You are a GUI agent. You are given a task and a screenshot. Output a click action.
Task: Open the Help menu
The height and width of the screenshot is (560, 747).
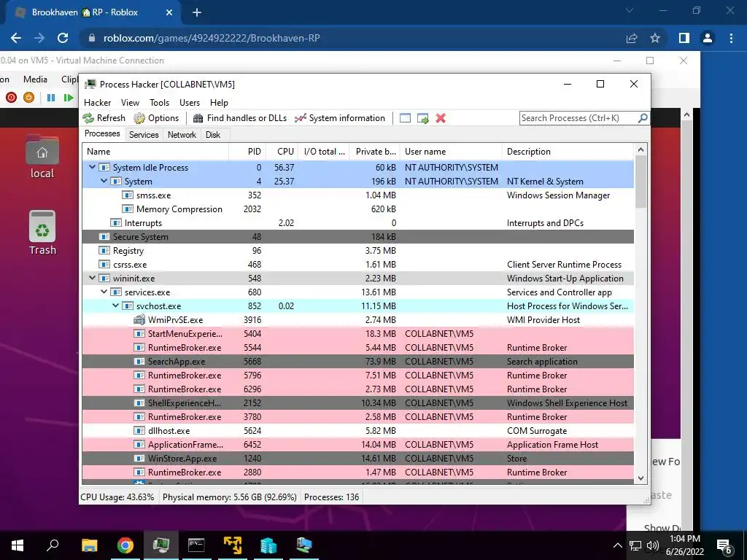tap(219, 102)
